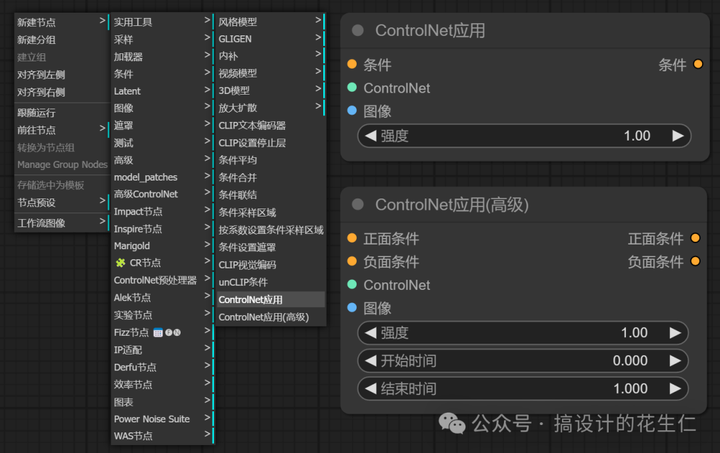Click the 条件 input socket on the ControlNet应用 node
Image resolution: width=720 pixels, height=453 pixels.
coord(352,64)
